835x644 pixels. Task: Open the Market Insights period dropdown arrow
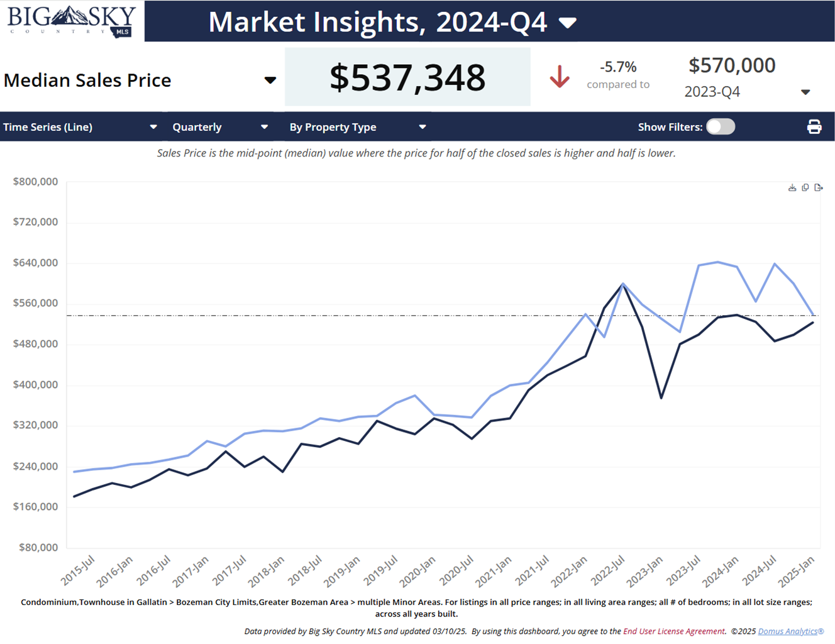click(x=567, y=23)
